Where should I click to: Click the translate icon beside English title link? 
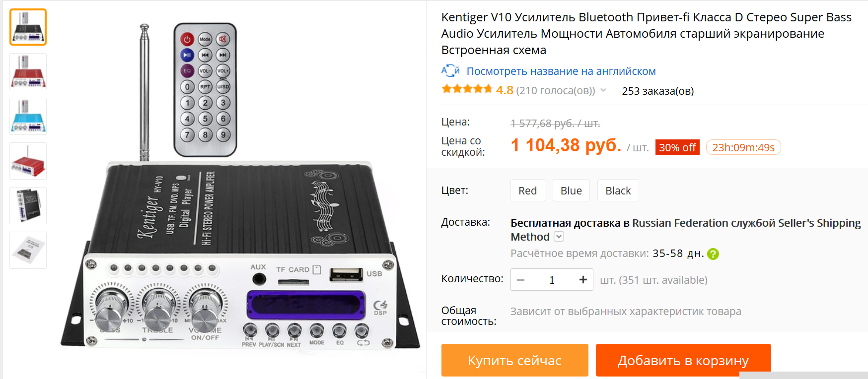pyautogui.click(x=450, y=71)
